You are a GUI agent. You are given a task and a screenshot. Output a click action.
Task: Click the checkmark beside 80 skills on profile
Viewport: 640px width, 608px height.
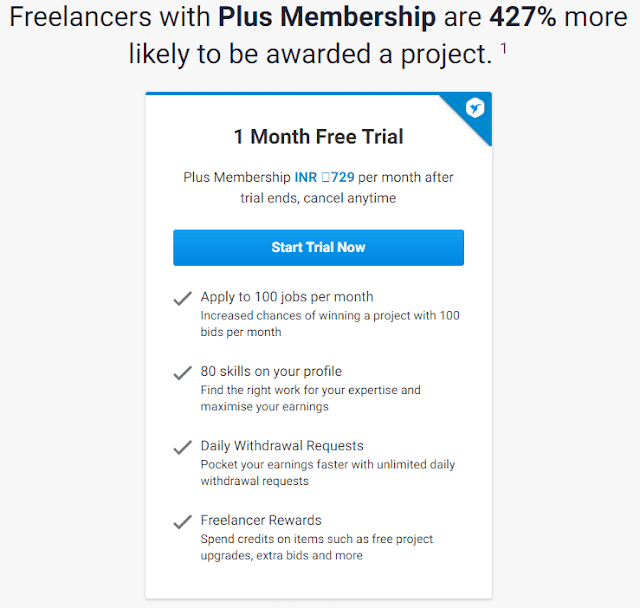[x=182, y=373]
